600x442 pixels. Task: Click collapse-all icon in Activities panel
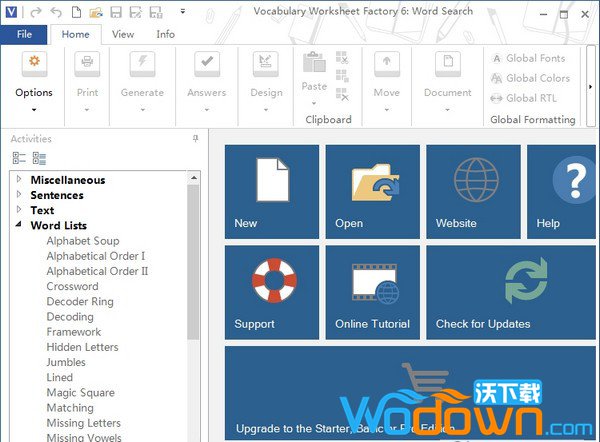[19, 158]
